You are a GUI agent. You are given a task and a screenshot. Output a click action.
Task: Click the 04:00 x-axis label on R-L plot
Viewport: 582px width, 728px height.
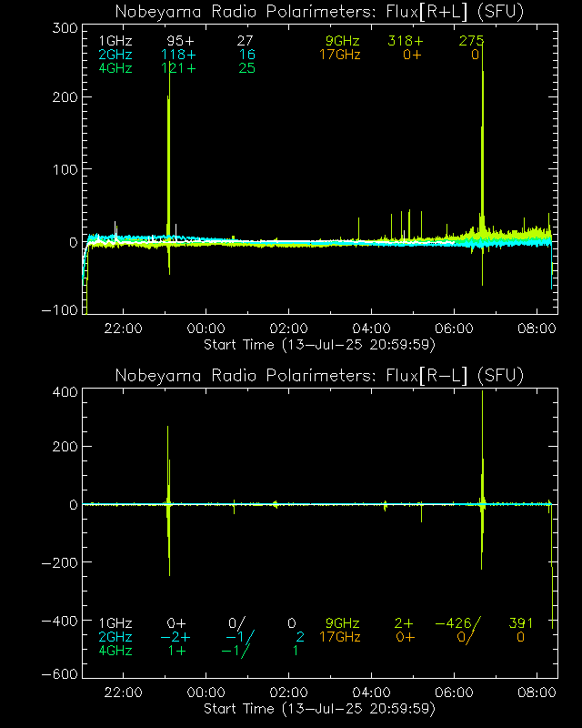coord(371,693)
